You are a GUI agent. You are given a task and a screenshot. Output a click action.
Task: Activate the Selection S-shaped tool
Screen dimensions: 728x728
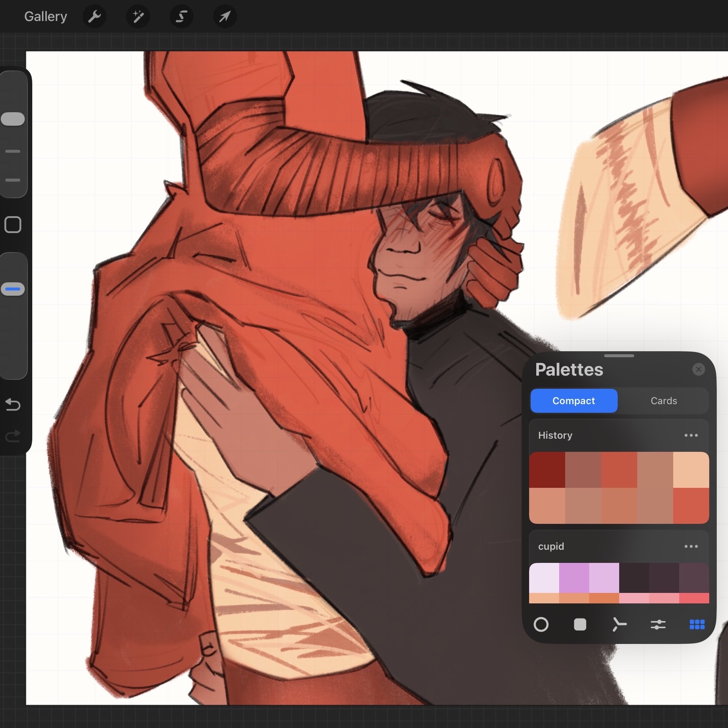tap(181, 17)
